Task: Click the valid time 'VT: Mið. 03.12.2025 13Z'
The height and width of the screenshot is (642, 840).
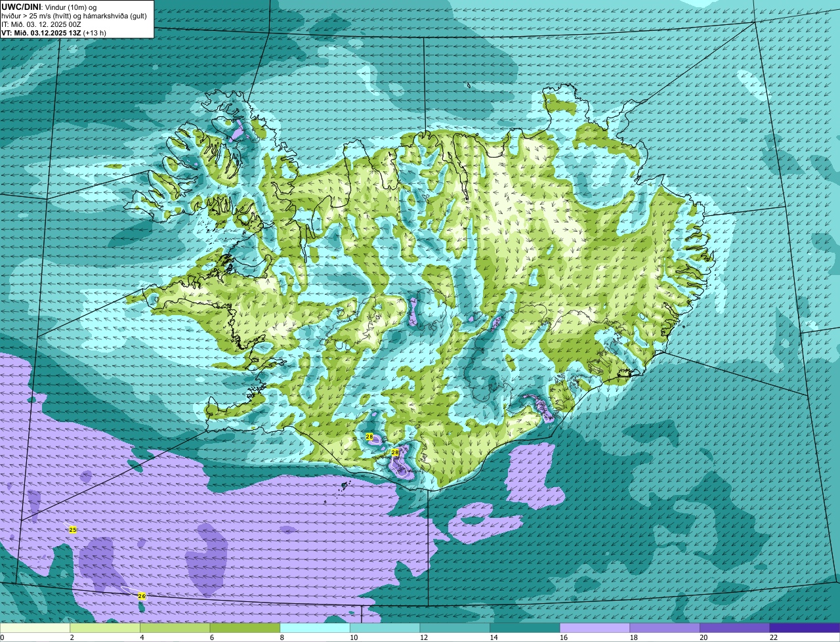Action: point(41,33)
